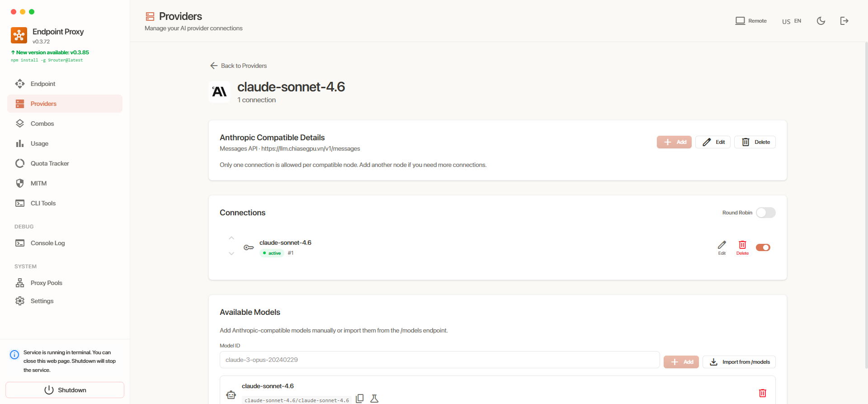Test the claude-sonnet-4.6 model with flask icon

[374, 399]
